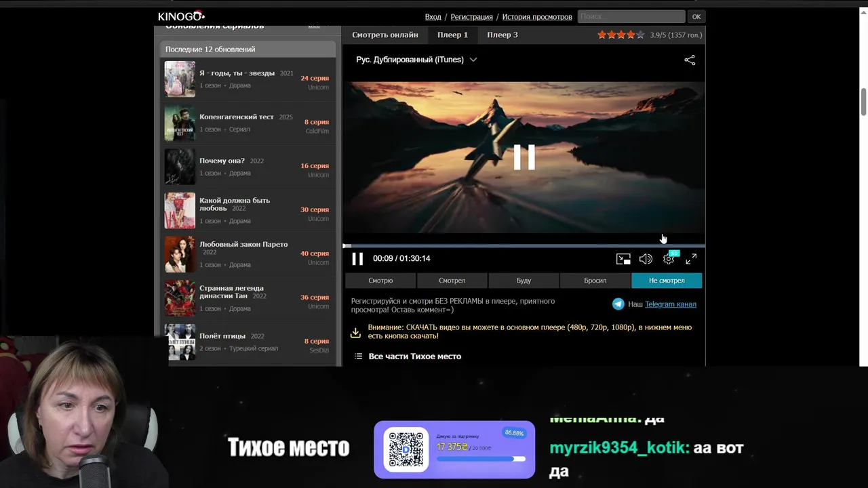Viewport: 868px width, 488px height.
Task: Open Я - годы, ты - звезды poster thumbnail
Action: [180, 79]
